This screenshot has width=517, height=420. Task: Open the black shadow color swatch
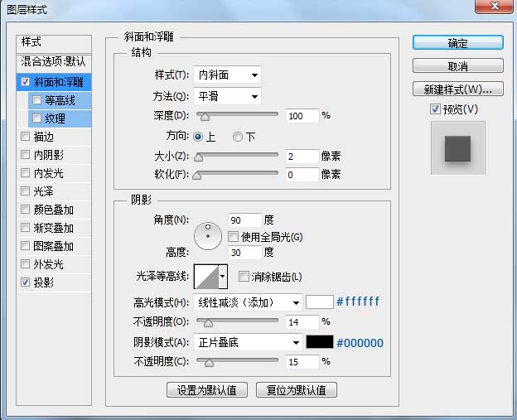pos(320,342)
